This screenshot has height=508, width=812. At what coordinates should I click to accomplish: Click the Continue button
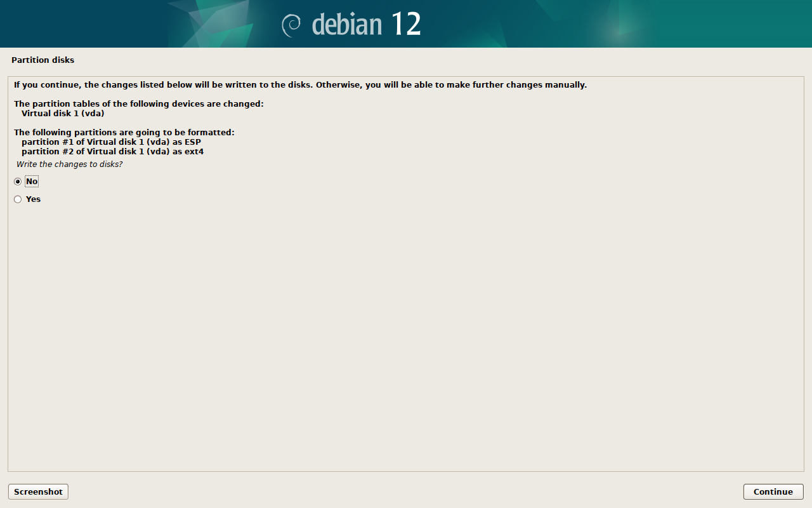point(773,491)
